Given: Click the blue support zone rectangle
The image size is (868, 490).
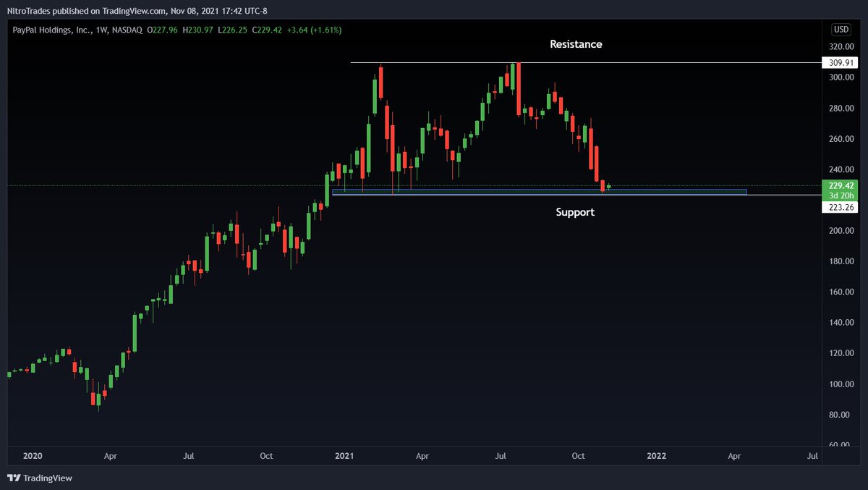Looking at the screenshot, I should (539, 192).
